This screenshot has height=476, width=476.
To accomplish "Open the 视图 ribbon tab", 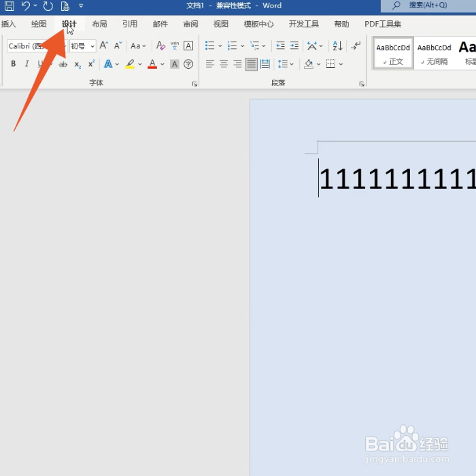I will pyautogui.click(x=221, y=24).
